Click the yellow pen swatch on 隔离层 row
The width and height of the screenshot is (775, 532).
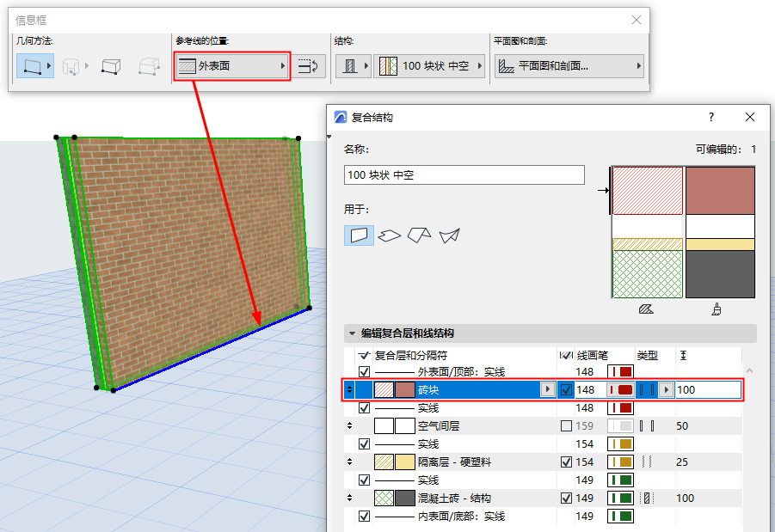point(620,462)
